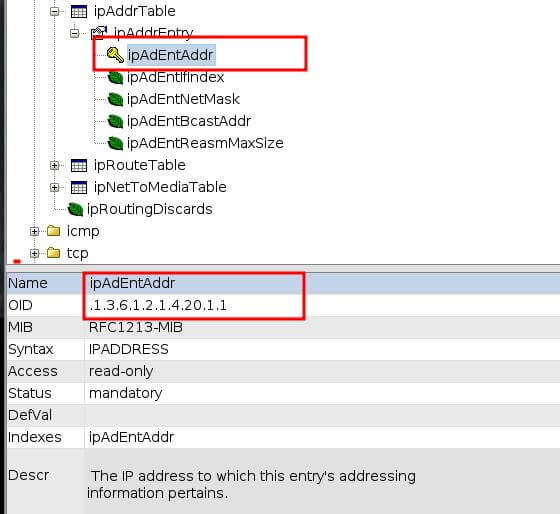
Task: Click the yellow key icon beside ipAdEntAddr
Action: [x=115, y=55]
